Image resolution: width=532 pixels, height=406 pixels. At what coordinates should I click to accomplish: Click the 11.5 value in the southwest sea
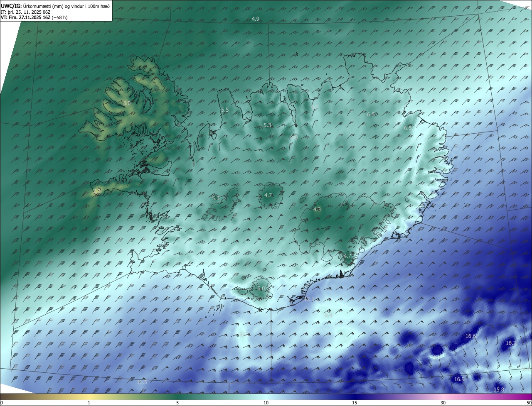tap(142, 382)
